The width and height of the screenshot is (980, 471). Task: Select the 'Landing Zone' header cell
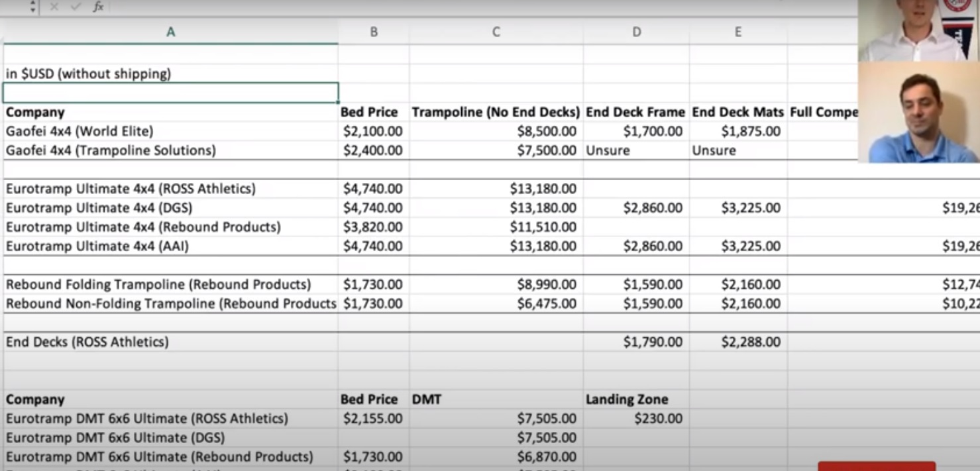pos(636,399)
